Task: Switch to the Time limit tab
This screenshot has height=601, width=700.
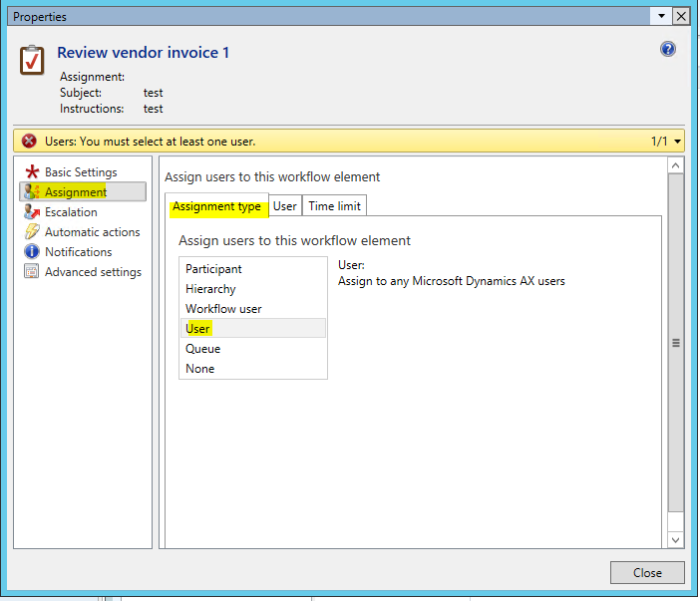Action: [x=335, y=206]
